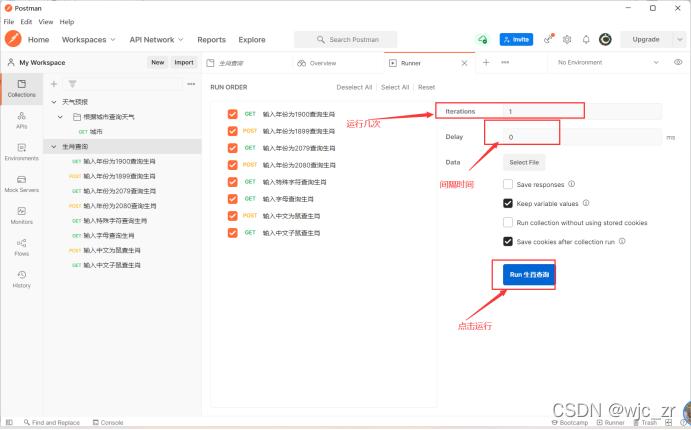This screenshot has width=691, height=430.
Task: Focus the Search Postman field
Action: (x=346, y=39)
